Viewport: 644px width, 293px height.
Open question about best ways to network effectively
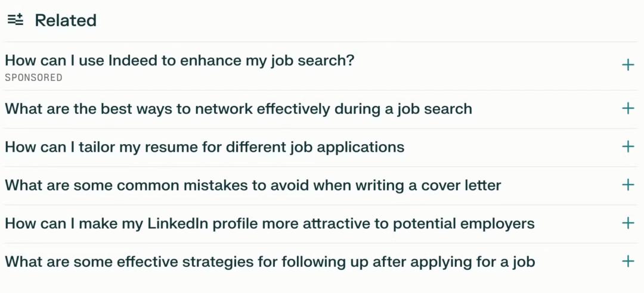click(x=239, y=109)
